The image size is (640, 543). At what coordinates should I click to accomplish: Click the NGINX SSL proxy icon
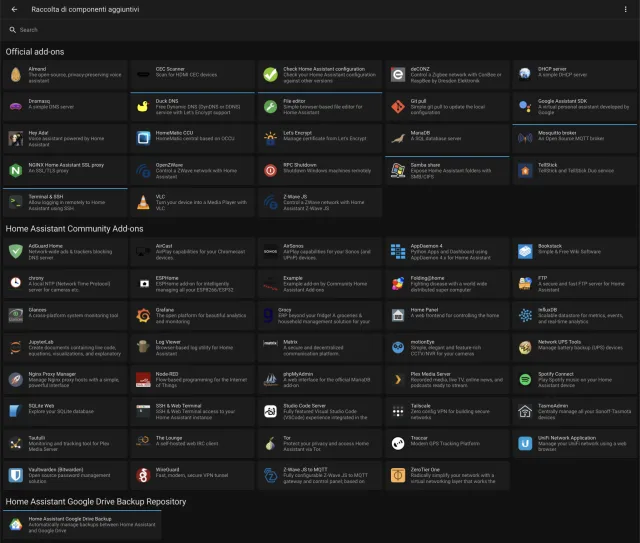point(15,171)
